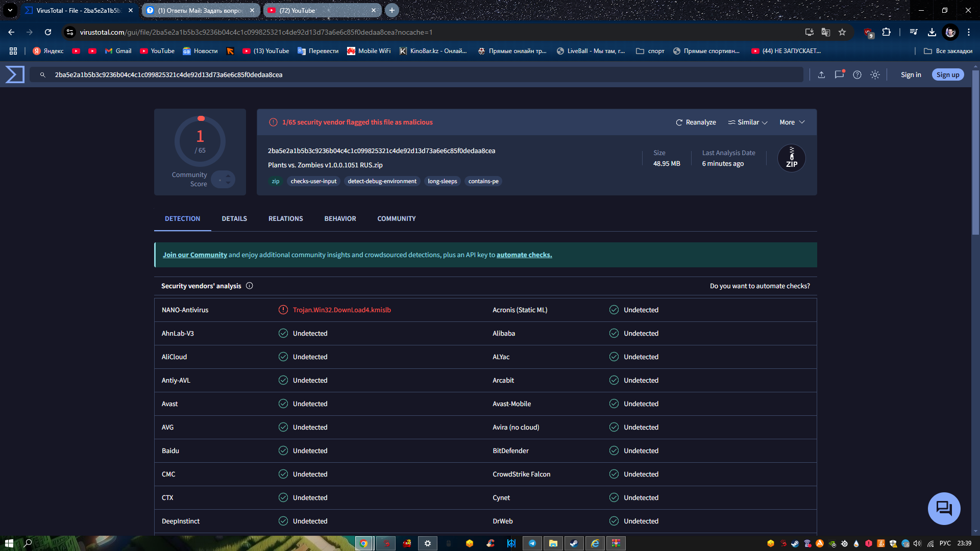Switch to the RELATIONS tab
The height and width of the screenshot is (551, 980).
(286, 218)
